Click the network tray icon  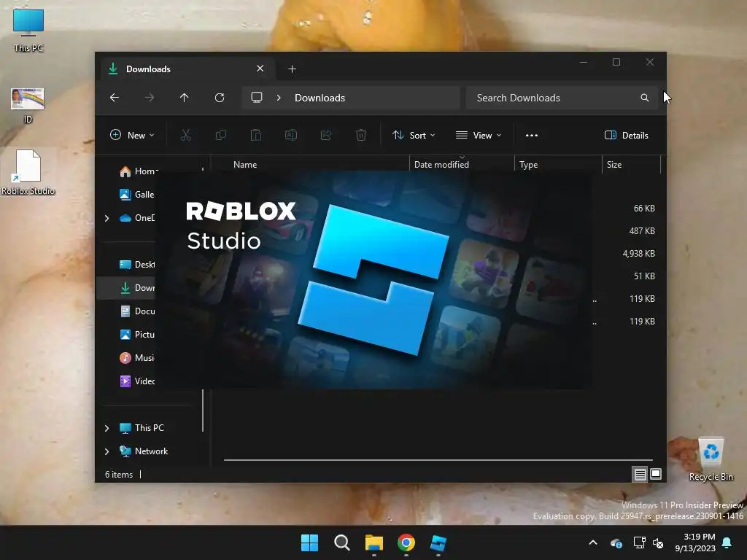(639, 542)
